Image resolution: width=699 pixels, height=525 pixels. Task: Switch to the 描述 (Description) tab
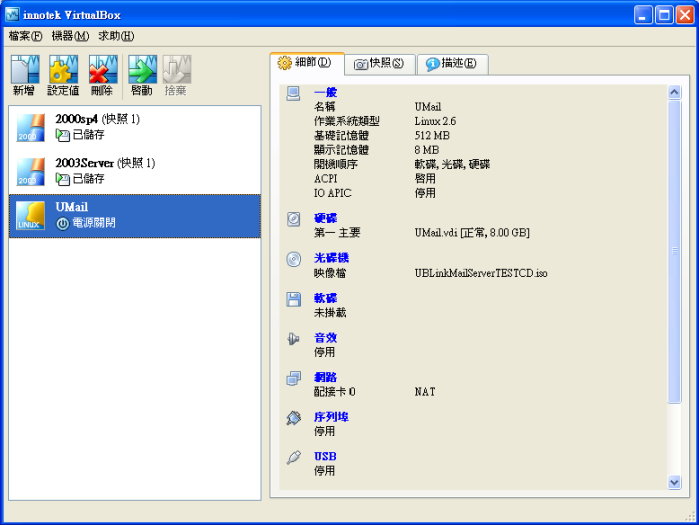click(x=452, y=64)
